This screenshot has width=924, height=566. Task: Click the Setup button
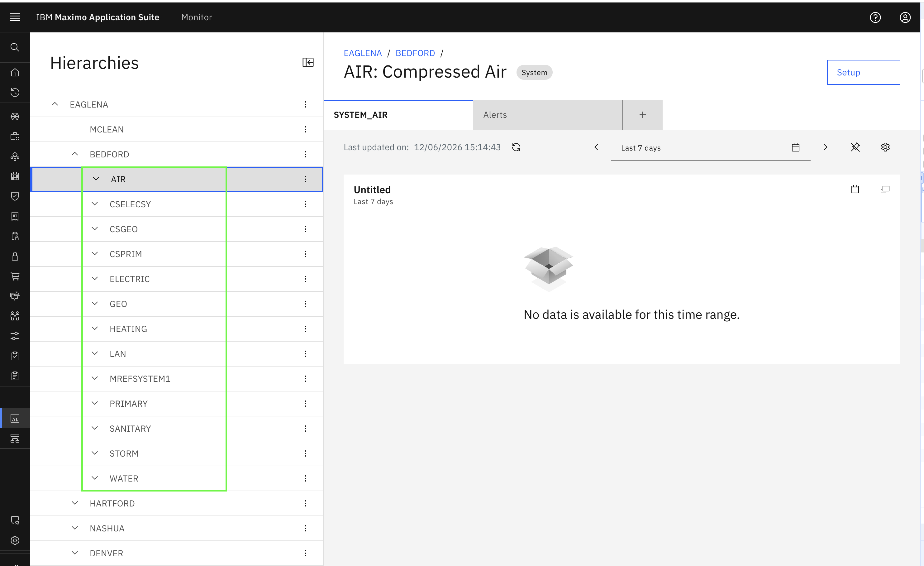click(863, 72)
